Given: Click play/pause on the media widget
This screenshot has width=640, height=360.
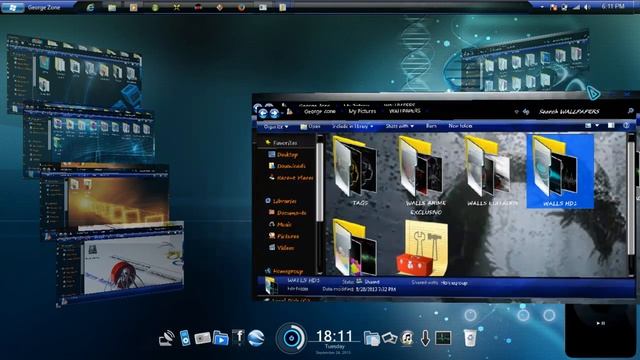Looking at the screenshot, I should [601, 323].
